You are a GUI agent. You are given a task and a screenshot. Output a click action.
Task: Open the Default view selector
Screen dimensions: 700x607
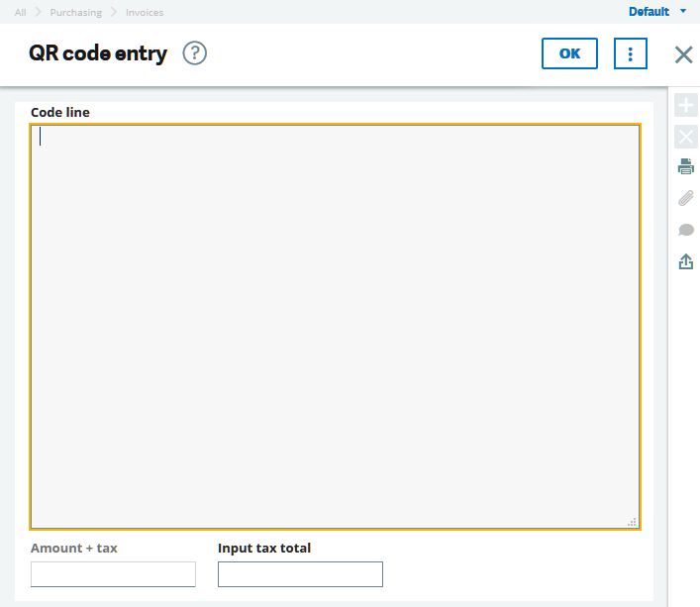tap(649, 12)
